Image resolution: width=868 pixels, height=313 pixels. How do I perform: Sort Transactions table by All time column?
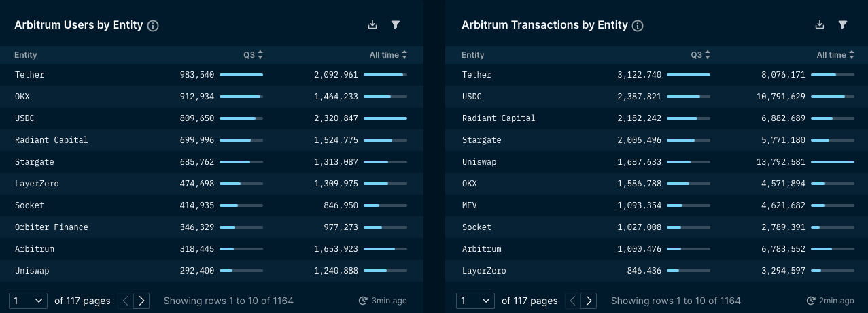click(x=835, y=55)
